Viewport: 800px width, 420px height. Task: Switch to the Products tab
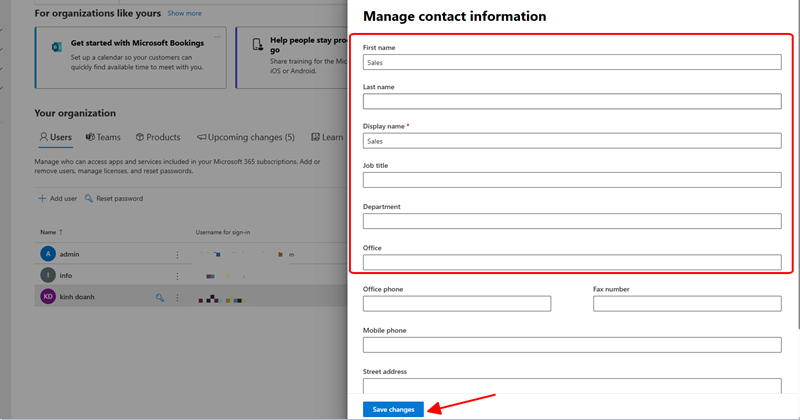158,137
